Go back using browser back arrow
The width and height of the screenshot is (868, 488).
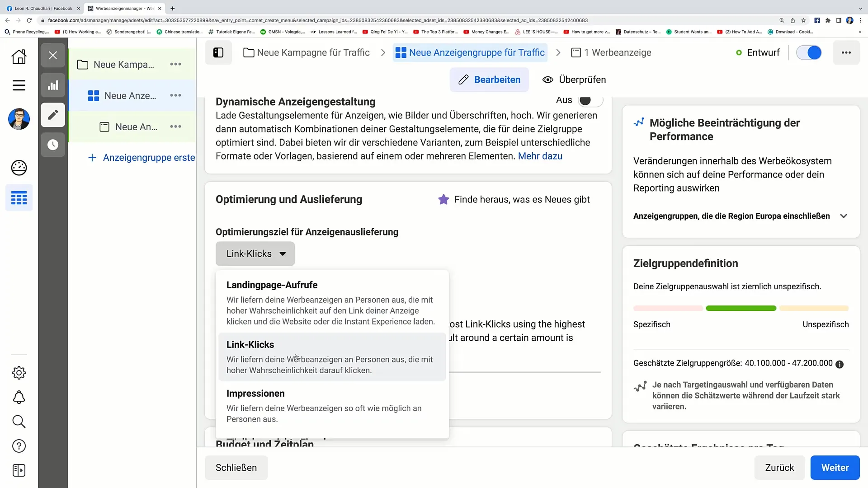[x=7, y=20]
